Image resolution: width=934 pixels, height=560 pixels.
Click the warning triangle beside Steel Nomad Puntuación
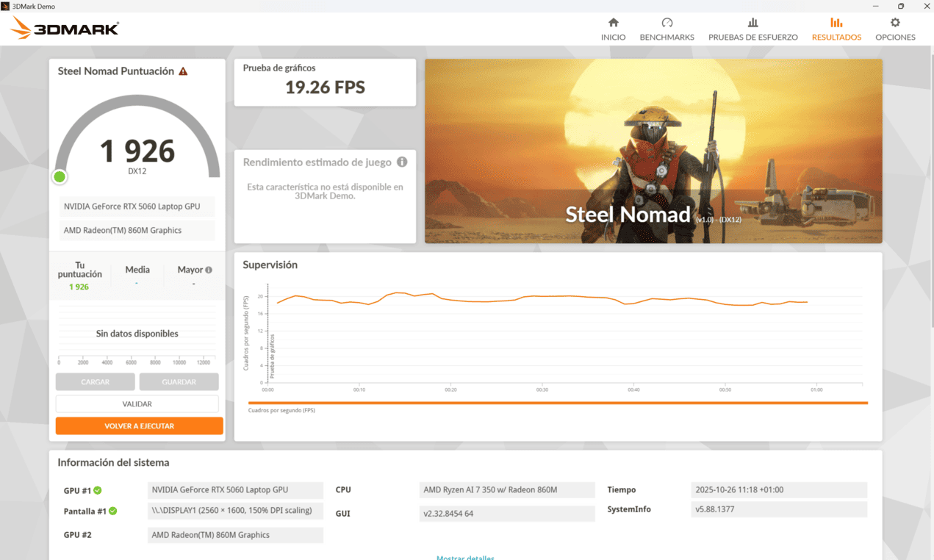click(x=183, y=71)
